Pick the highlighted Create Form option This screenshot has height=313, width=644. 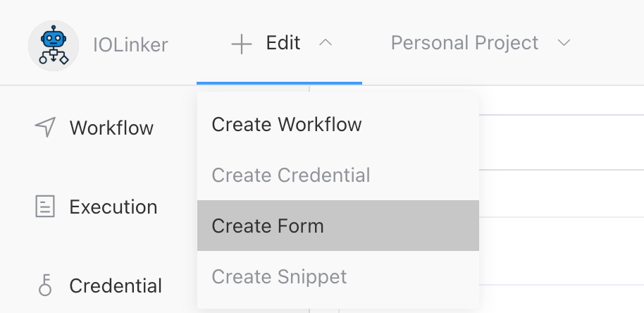click(x=268, y=226)
